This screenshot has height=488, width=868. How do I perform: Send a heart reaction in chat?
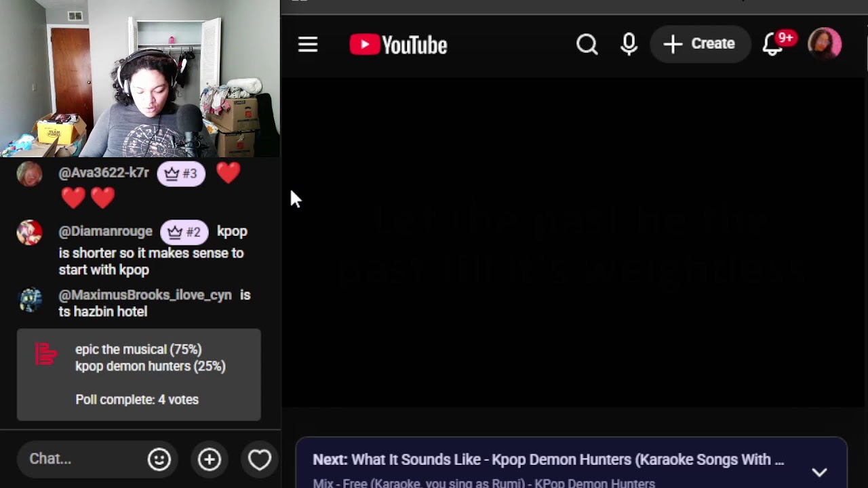pyautogui.click(x=259, y=460)
